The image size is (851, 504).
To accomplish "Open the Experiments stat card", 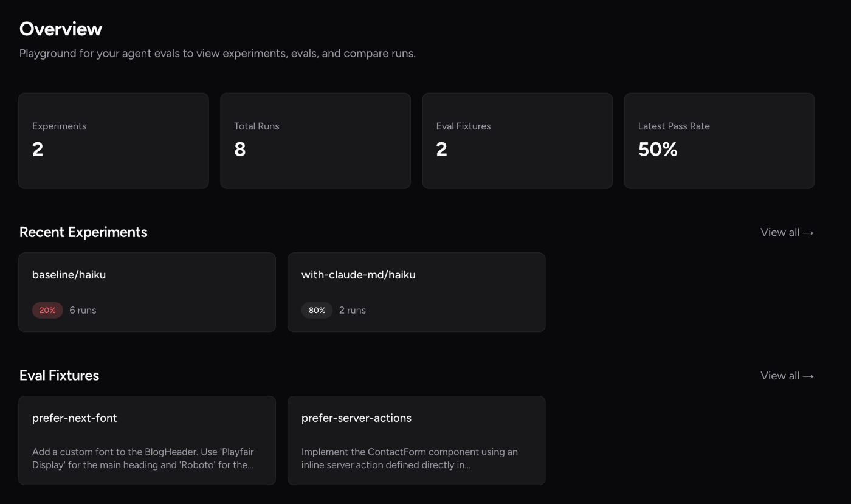I will [x=114, y=140].
